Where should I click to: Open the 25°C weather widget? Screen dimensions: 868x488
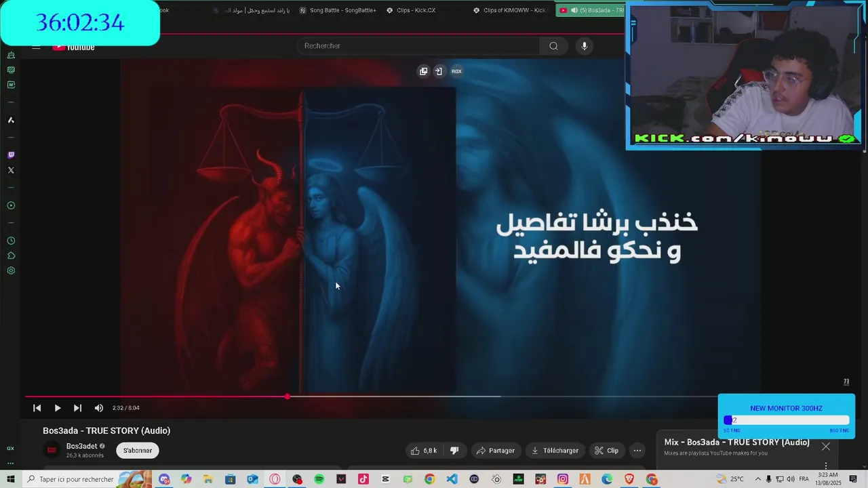pos(730,479)
